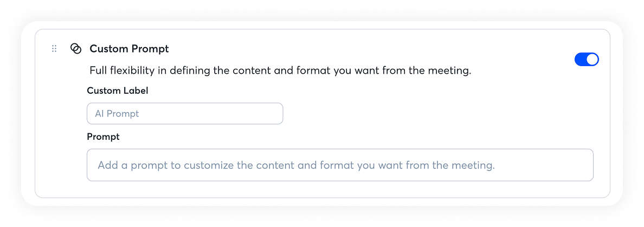Click the word "Prompt" in the card title
Image resolution: width=644 pixels, height=227 pixels.
coord(152,49)
